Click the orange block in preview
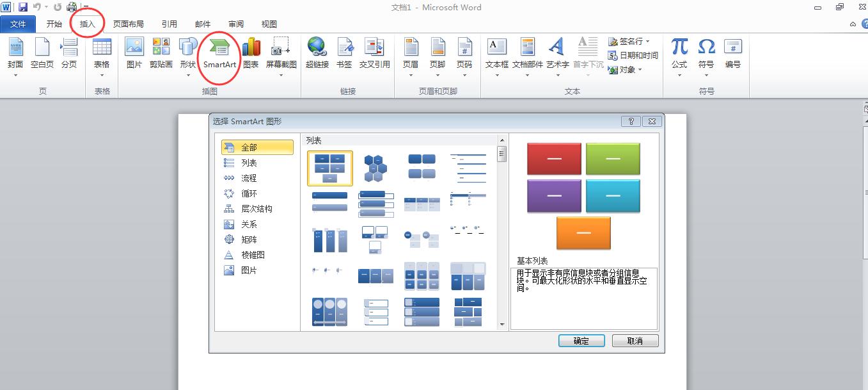 click(583, 232)
